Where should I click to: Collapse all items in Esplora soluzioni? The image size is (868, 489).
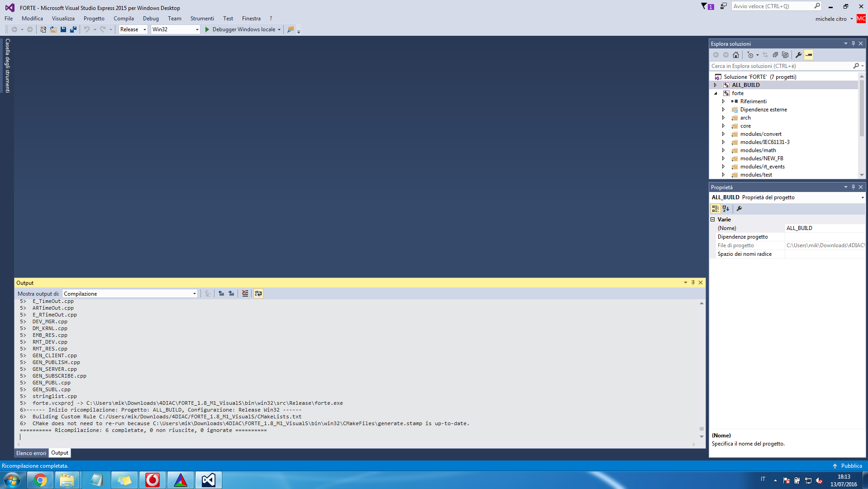click(775, 55)
